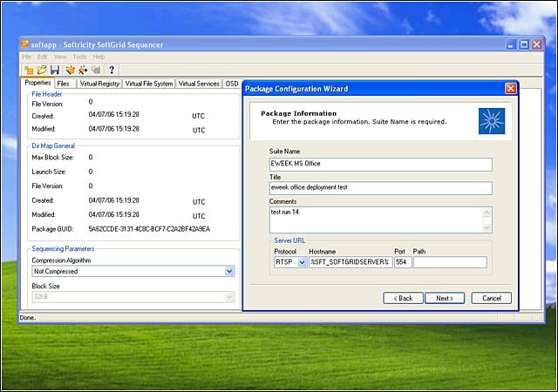Expand the Block Size dropdown
The height and width of the screenshot is (392, 558).
tap(229, 297)
